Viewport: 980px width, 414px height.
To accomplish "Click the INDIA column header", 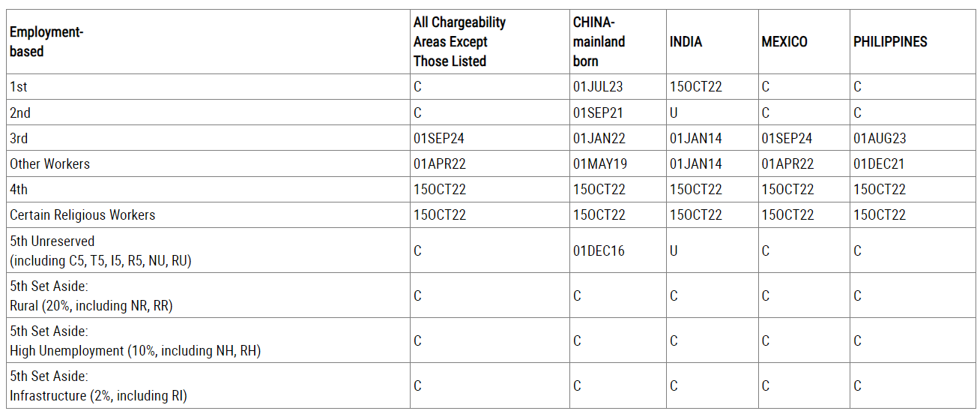I will [686, 42].
